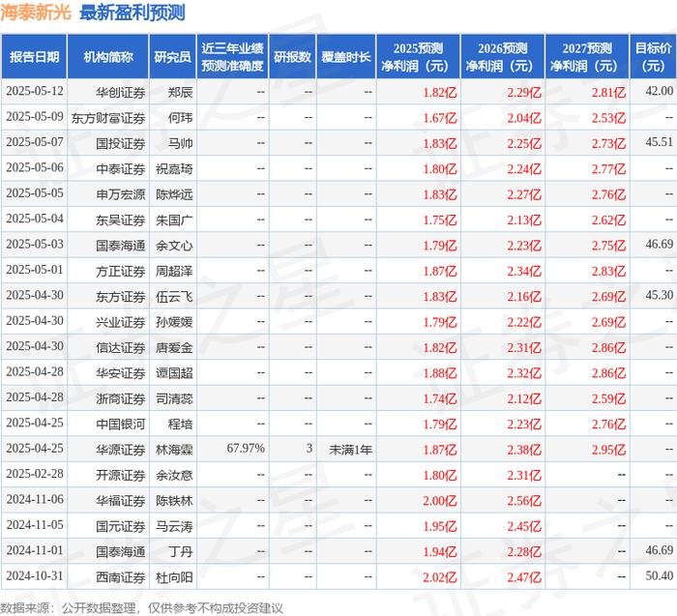Click 东吴证券 institution name

point(121,220)
